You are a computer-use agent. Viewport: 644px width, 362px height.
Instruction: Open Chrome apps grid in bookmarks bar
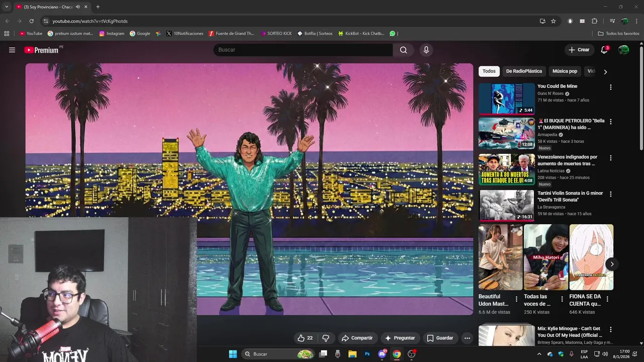[x=7, y=33]
